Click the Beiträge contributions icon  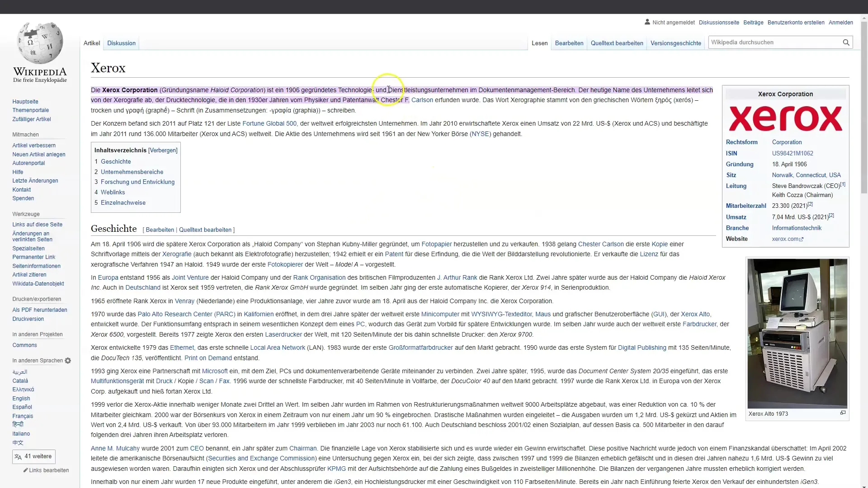click(x=753, y=22)
